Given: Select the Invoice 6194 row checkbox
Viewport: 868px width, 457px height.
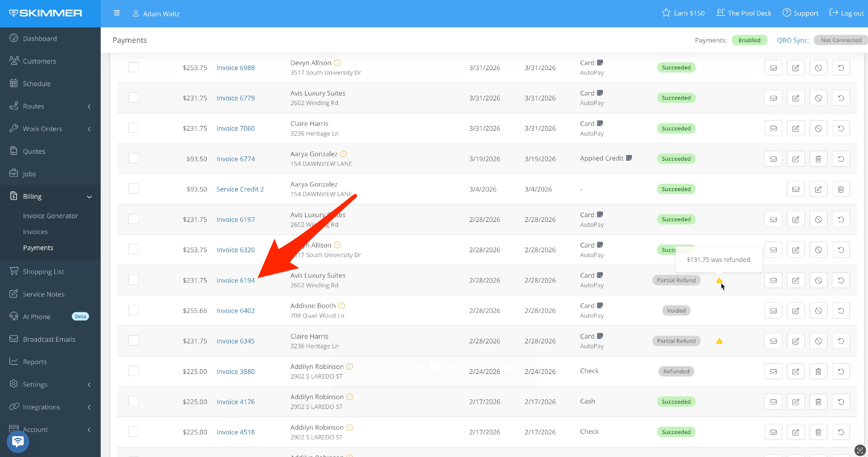Looking at the screenshot, I should point(133,279).
